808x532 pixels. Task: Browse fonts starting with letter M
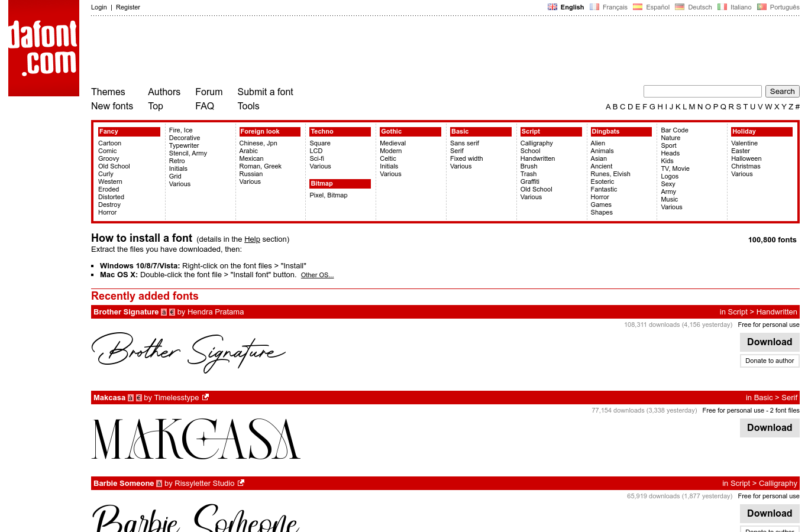(x=691, y=107)
